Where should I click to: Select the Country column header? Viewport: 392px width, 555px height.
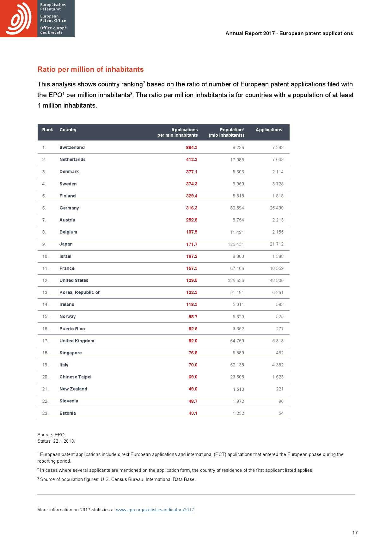[68, 130]
